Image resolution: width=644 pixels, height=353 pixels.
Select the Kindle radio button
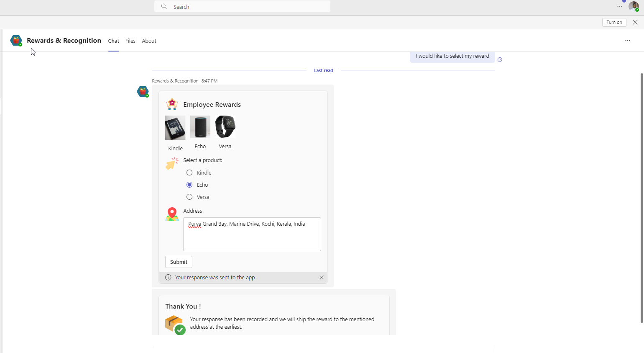[189, 173]
